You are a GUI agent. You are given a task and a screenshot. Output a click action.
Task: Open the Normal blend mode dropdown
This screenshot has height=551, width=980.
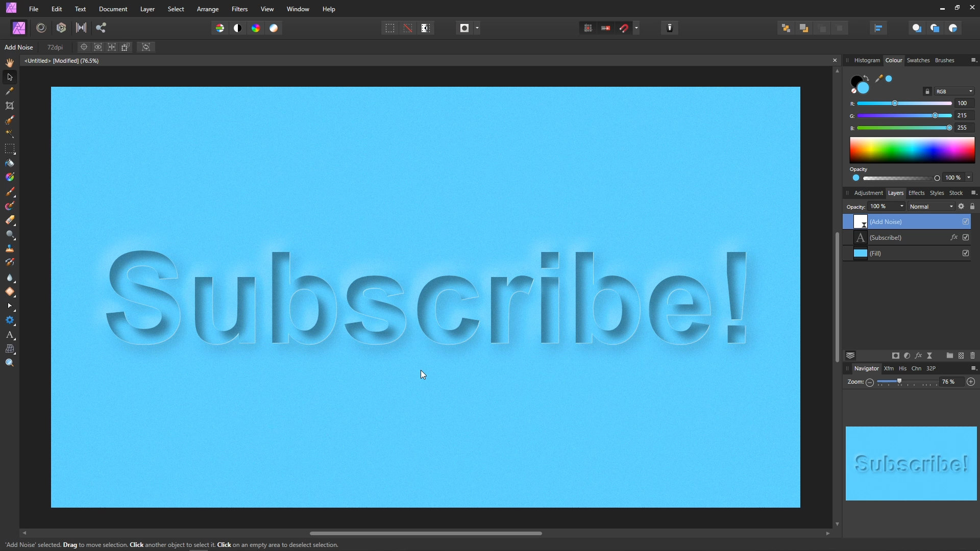pyautogui.click(x=932, y=207)
